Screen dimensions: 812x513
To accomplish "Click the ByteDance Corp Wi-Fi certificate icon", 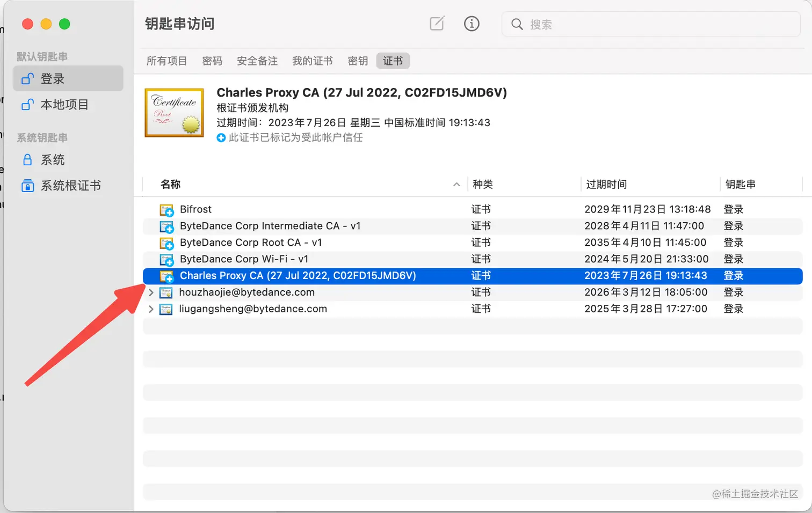I will (x=167, y=260).
